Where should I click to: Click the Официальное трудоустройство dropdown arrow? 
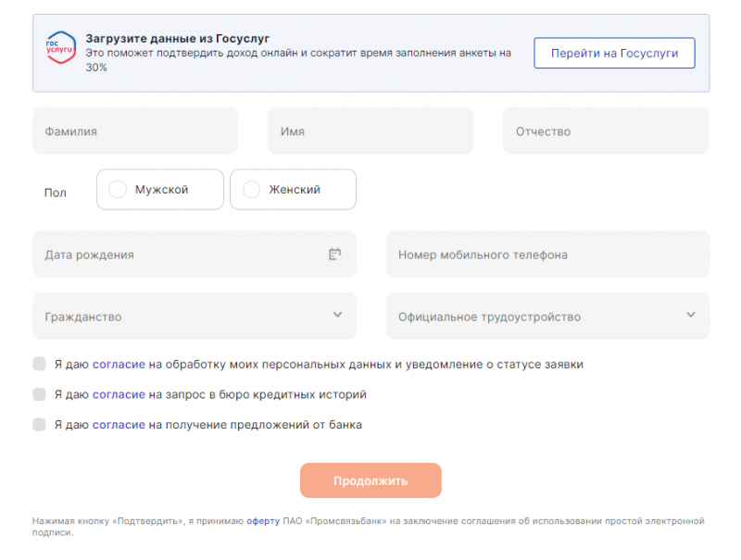coord(690,316)
